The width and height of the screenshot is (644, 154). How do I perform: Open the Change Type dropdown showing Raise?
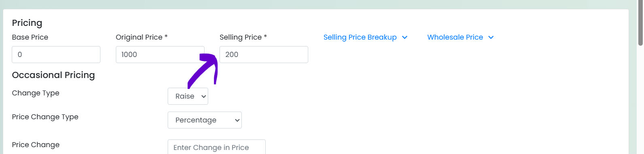(188, 96)
